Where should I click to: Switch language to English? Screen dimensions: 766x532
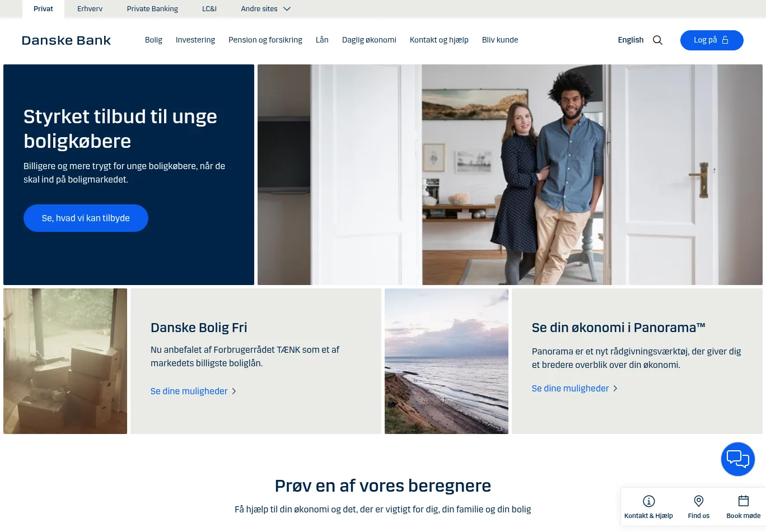click(x=630, y=40)
